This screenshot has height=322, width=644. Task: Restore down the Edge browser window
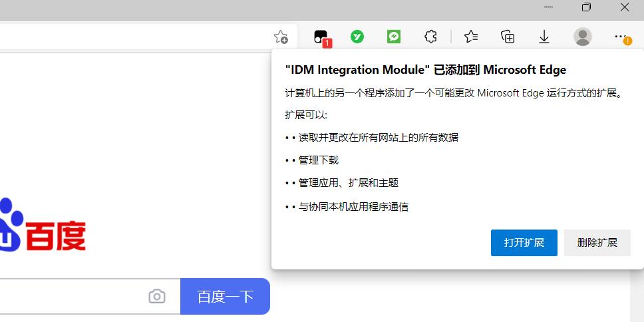(587, 7)
